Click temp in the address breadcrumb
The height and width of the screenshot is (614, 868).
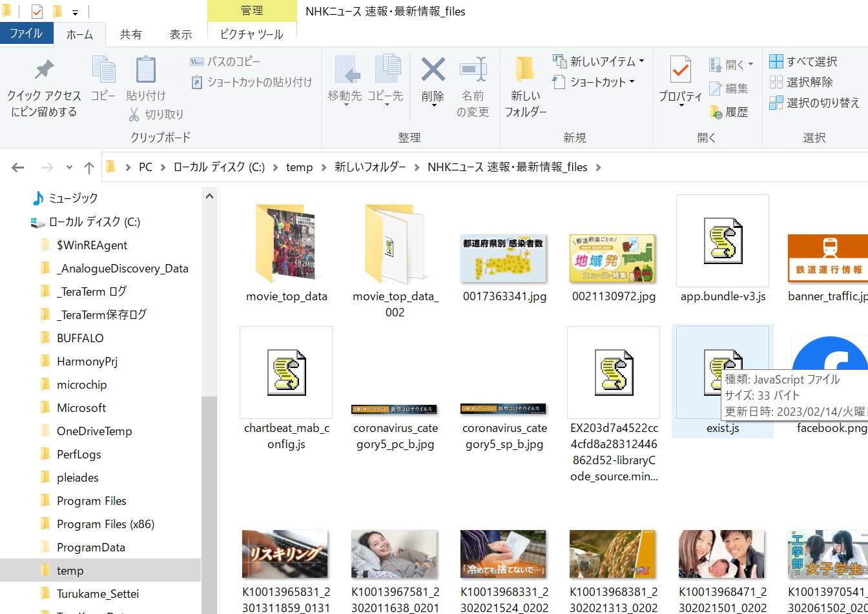pyautogui.click(x=299, y=167)
